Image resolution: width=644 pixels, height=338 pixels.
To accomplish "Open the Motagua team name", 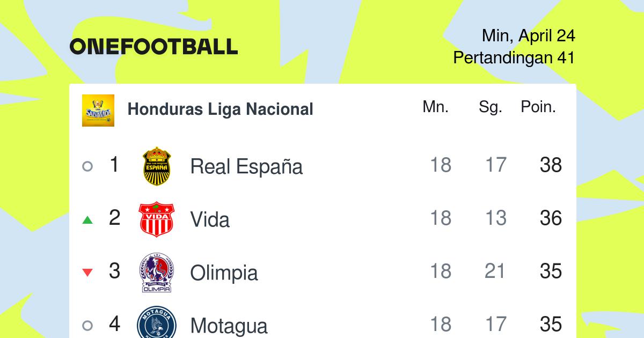I will [x=229, y=326].
